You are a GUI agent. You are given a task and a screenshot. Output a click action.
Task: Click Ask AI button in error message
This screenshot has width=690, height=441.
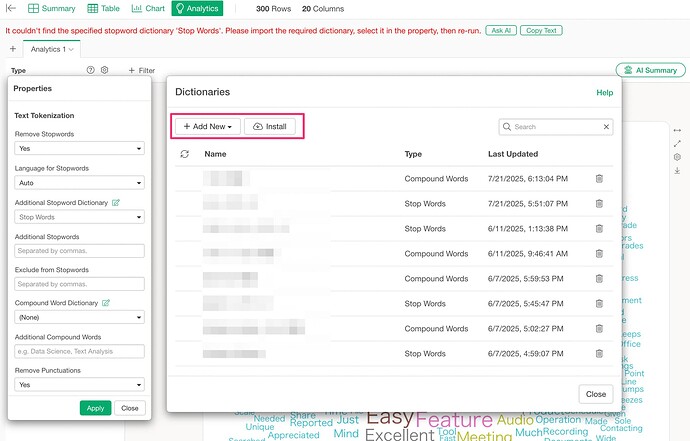click(x=501, y=30)
